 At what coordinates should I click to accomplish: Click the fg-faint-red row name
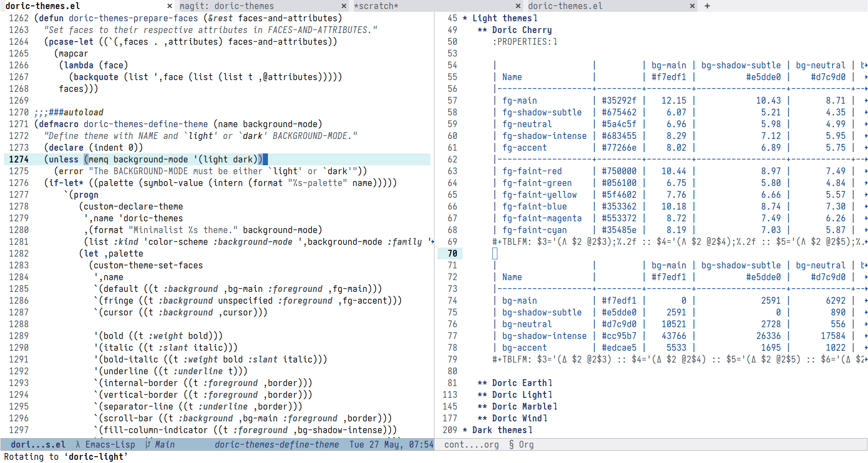click(x=532, y=171)
